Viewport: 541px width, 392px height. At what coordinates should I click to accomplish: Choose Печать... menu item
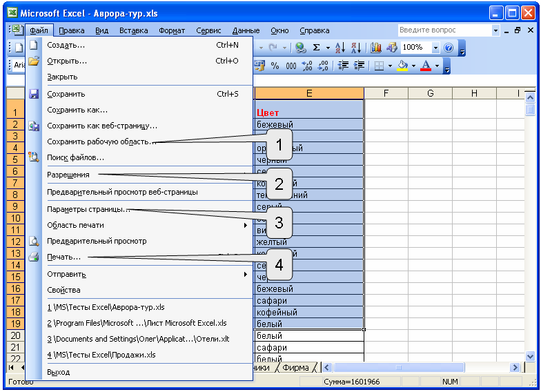coord(139,257)
